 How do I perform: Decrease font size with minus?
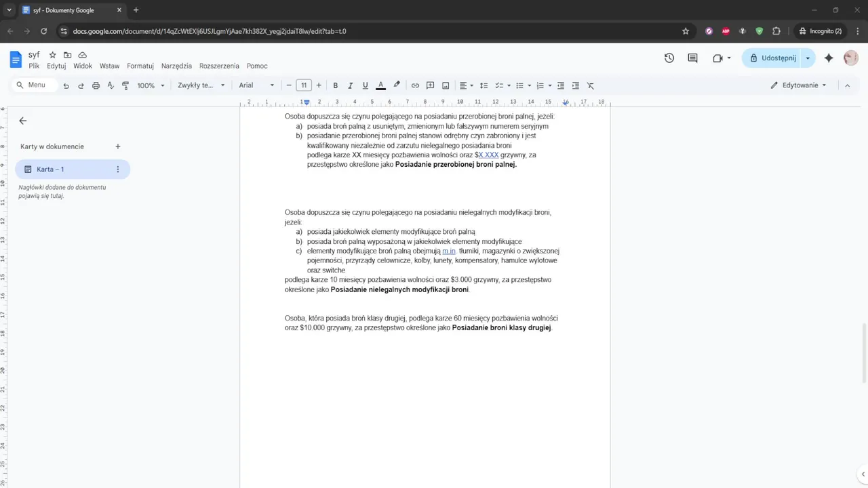[x=289, y=85]
